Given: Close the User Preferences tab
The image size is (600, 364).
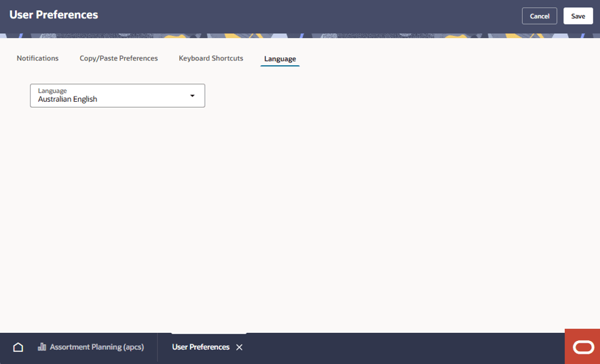Looking at the screenshot, I should point(239,347).
